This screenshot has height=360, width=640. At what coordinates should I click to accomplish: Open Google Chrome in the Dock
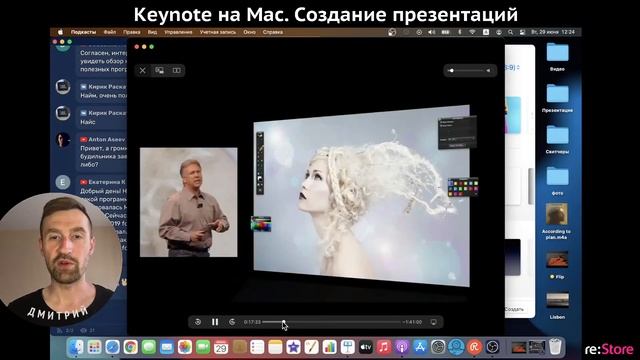click(131, 347)
